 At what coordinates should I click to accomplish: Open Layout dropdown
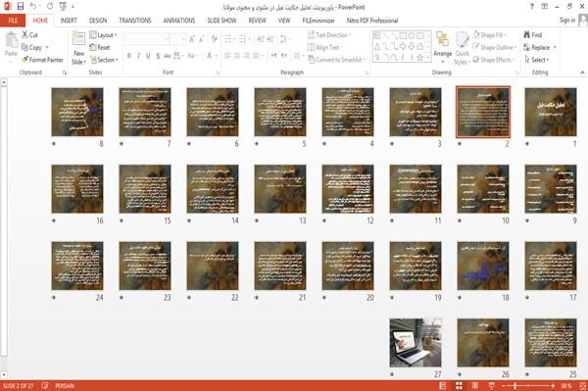pyautogui.click(x=103, y=35)
